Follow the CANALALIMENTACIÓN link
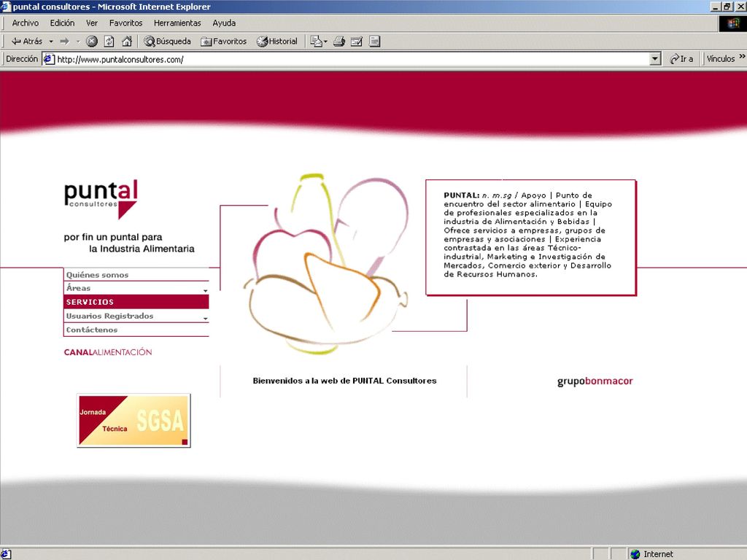747x560 pixels. click(x=108, y=352)
